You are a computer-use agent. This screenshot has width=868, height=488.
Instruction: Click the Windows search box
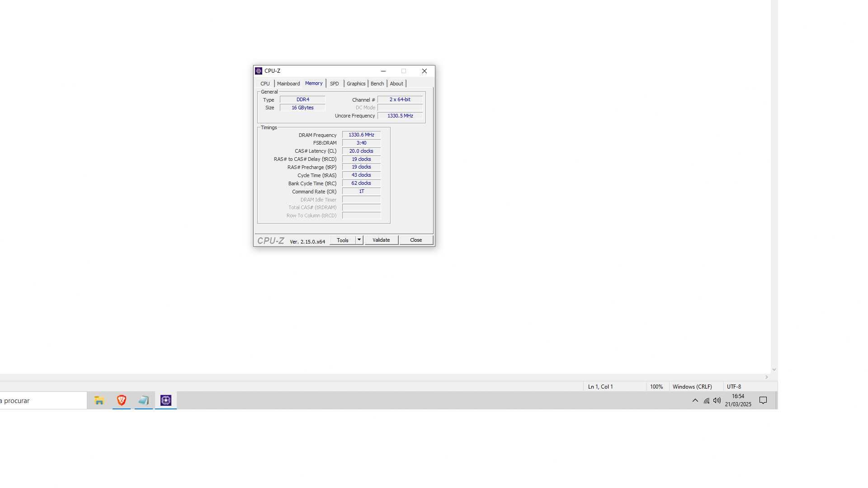click(43, 400)
